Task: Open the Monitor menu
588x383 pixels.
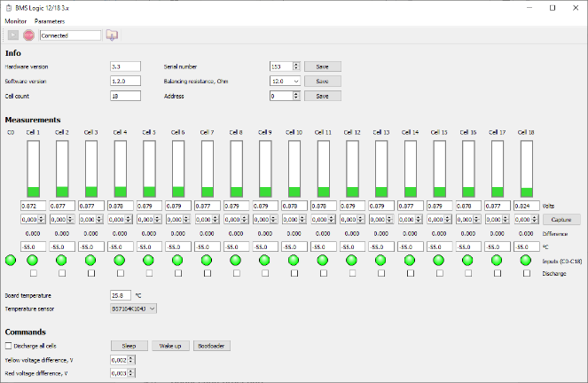Action: click(x=15, y=21)
